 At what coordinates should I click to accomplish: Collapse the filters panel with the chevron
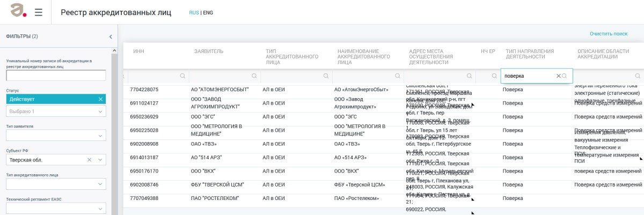(111, 37)
